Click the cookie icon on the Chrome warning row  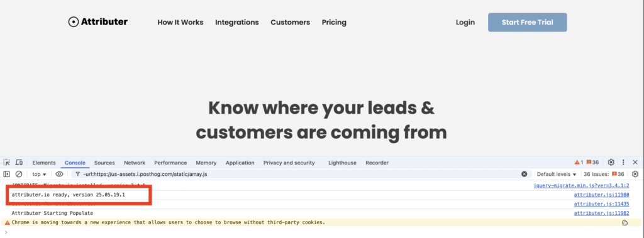[x=625, y=222]
